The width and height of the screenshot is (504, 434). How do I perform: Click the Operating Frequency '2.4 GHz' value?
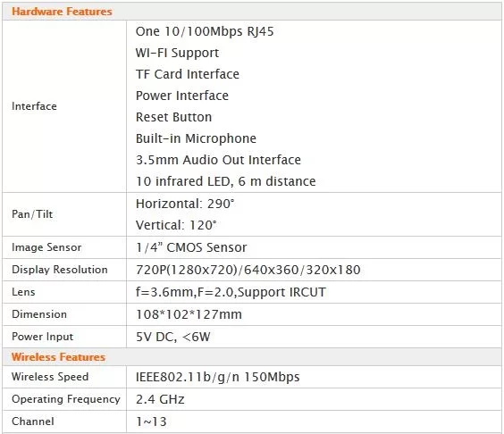click(x=160, y=399)
